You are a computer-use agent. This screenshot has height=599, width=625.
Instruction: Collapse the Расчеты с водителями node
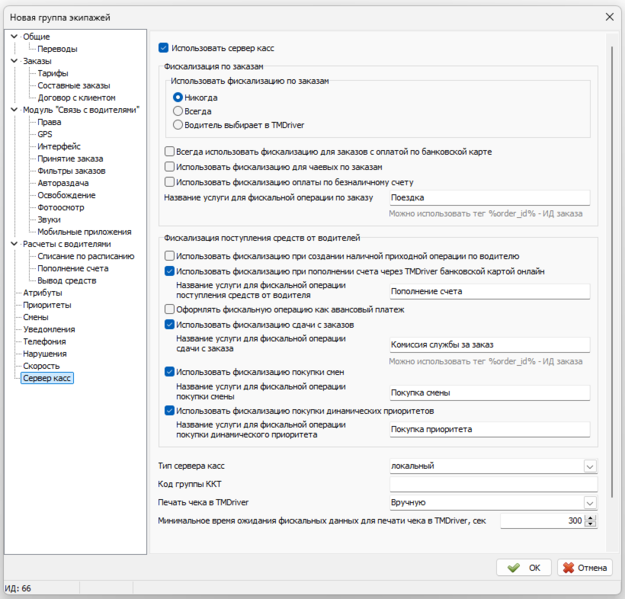tap(14, 244)
